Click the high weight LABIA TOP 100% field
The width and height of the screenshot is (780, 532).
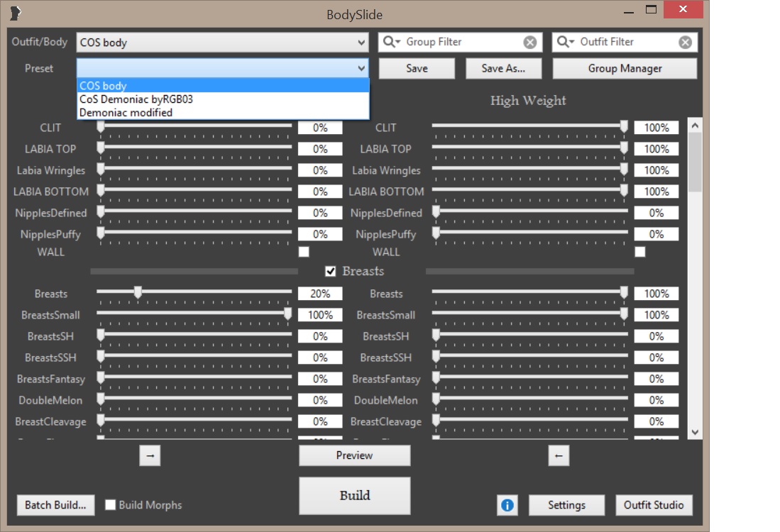coord(657,149)
